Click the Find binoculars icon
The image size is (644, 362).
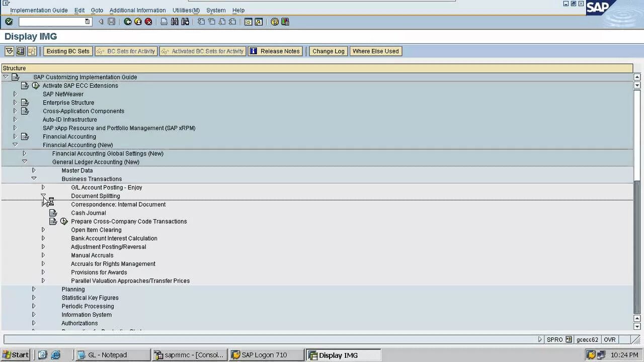point(175,22)
